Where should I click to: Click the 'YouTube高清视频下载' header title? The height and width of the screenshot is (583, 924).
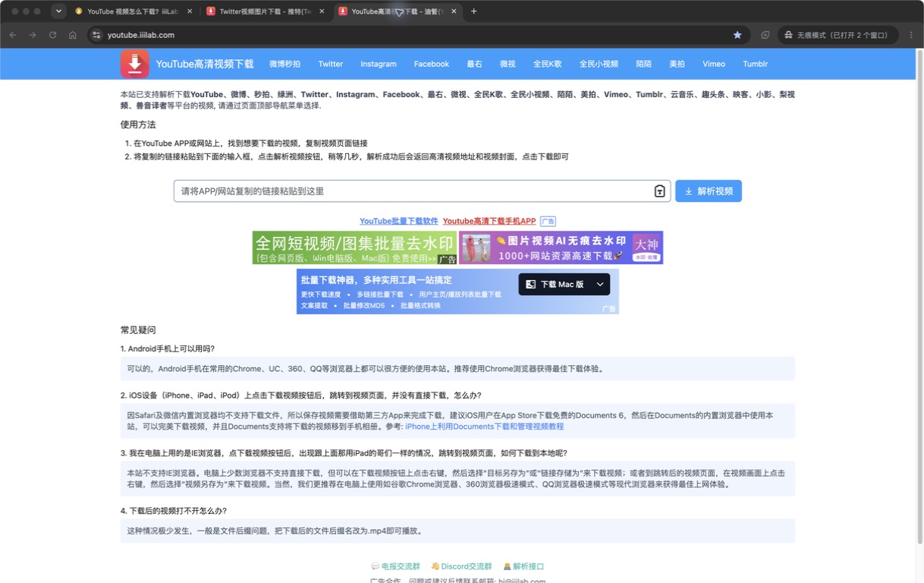205,64
